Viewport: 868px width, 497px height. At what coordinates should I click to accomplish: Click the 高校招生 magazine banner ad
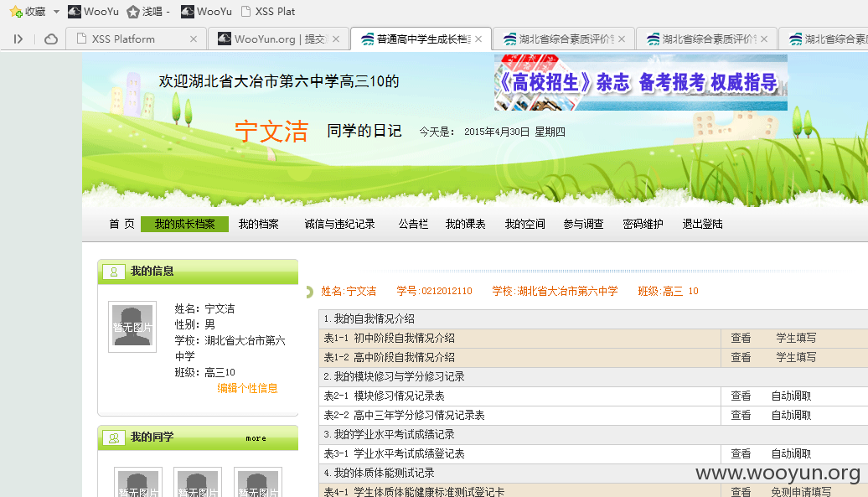(640, 82)
